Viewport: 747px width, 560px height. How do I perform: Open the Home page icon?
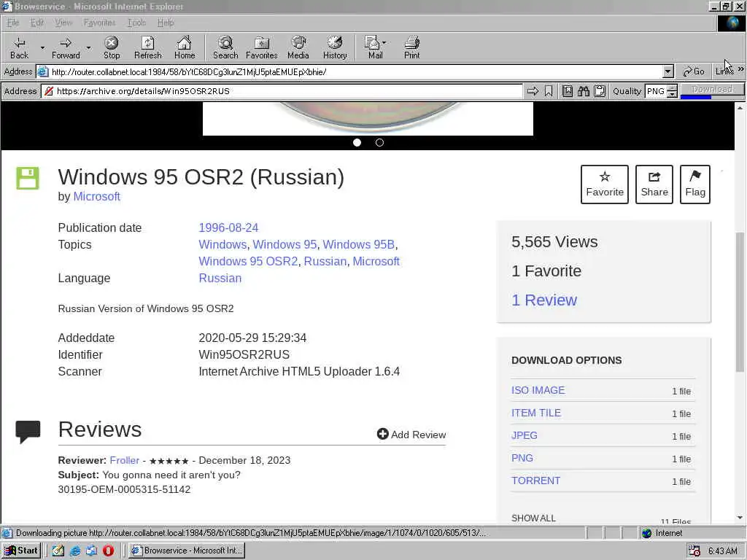[185, 47]
